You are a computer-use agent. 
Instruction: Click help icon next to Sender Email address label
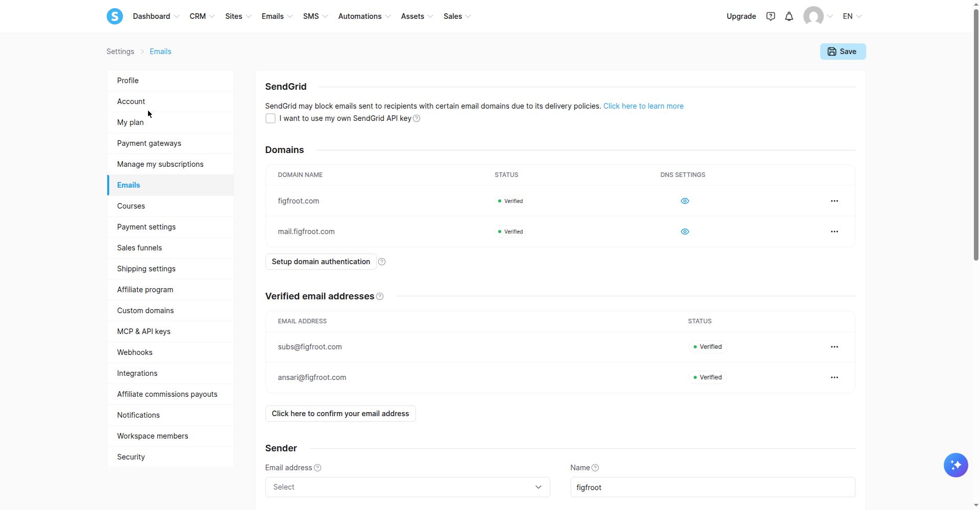click(x=317, y=468)
